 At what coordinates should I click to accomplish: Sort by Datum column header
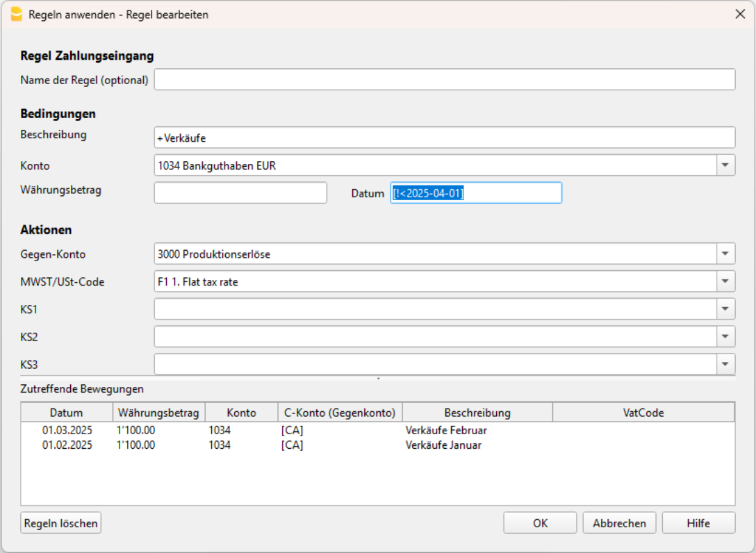[66, 413]
